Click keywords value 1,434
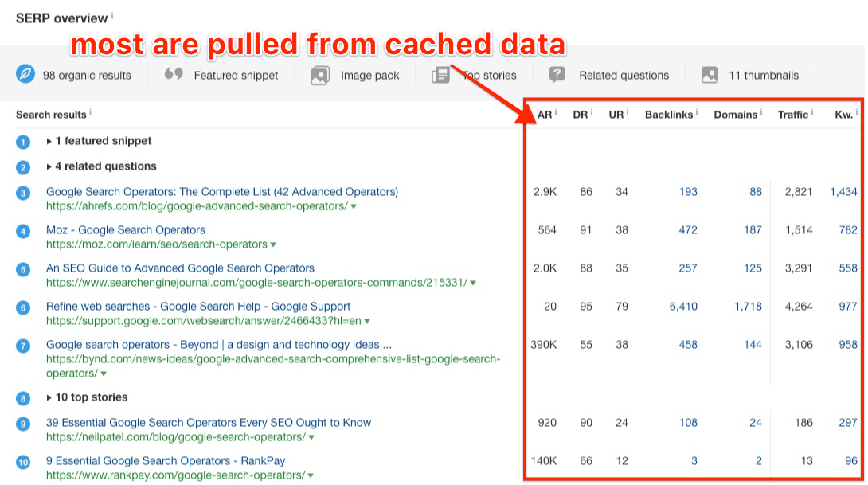868x485 pixels. tap(843, 192)
